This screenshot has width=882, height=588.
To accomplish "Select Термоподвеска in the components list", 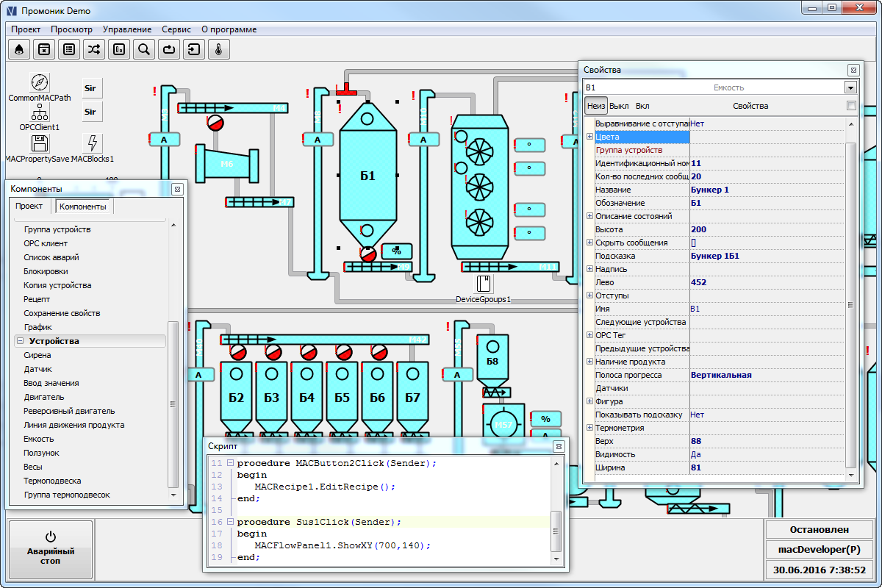I will (52, 481).
